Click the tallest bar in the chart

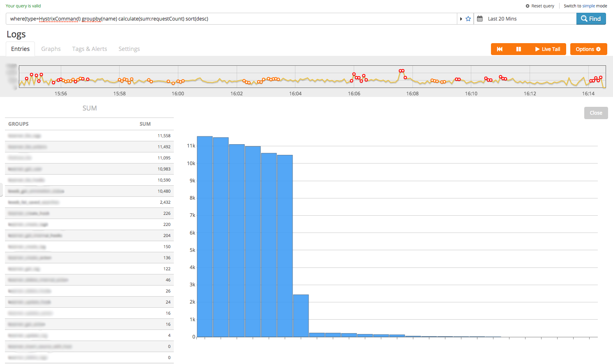205,236
